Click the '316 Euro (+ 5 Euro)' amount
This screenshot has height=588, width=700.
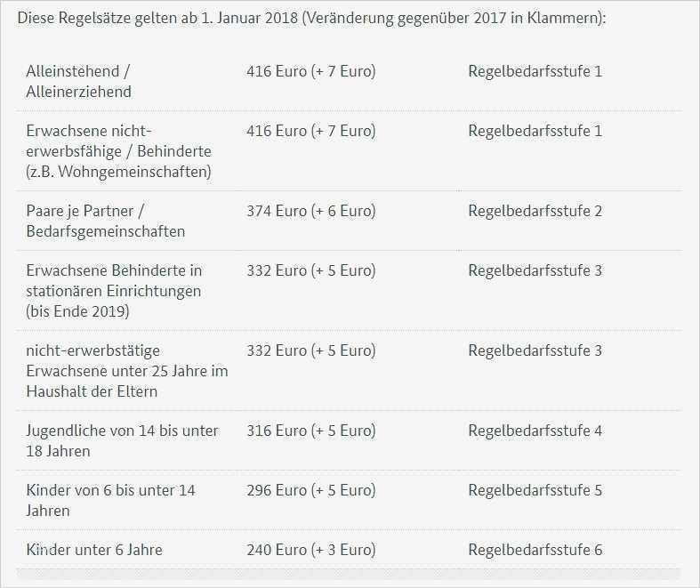coord(310,431)
